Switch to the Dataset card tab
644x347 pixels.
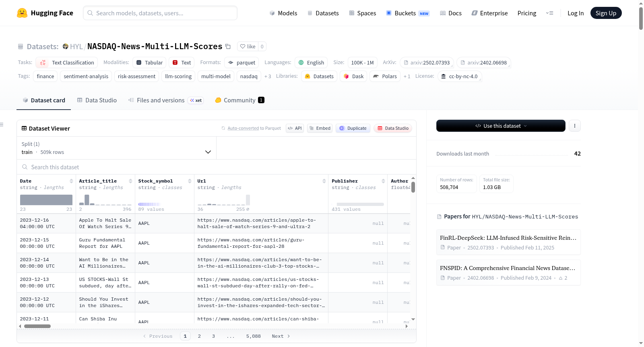coord(43,100)
